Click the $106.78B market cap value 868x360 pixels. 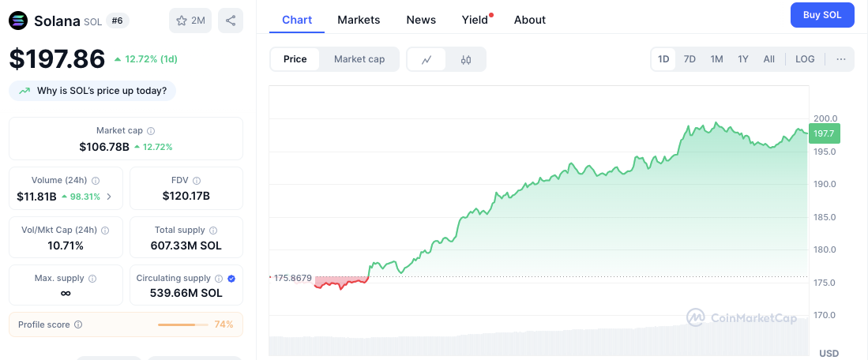tap(104, 147)
